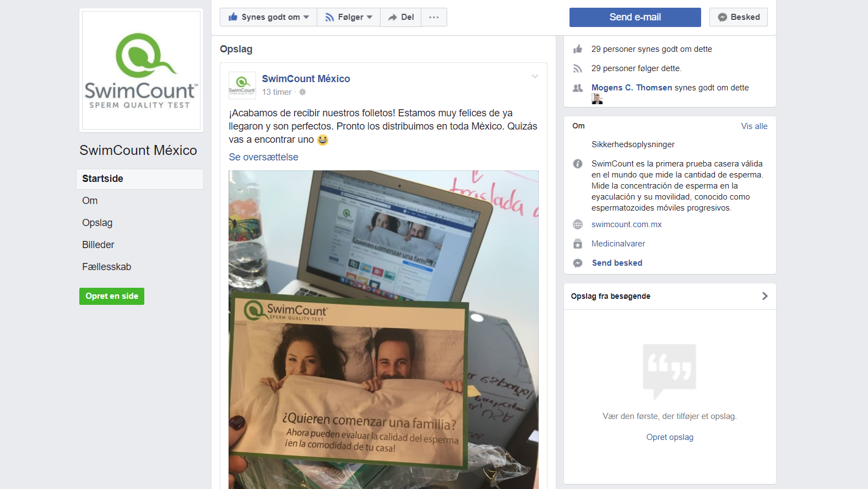Click the blue Send e-mail button

[x=635, y=17]
